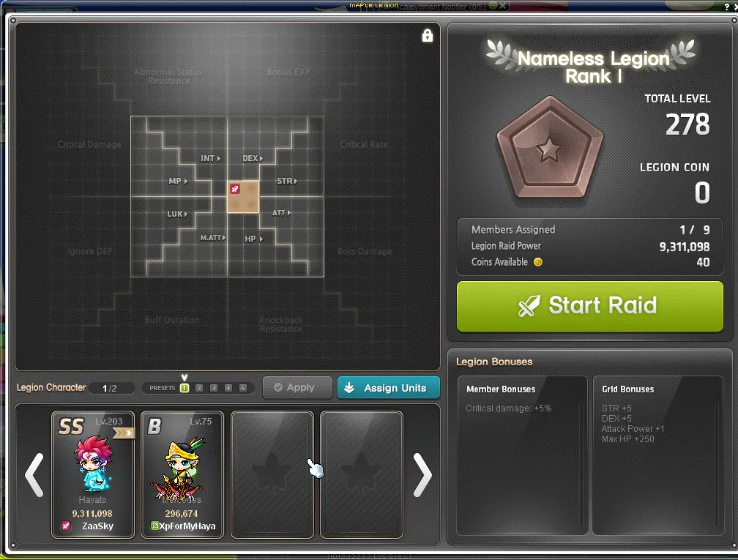Click the checkmark icon on Apply
This screenshot has height=560, width=738.
pyautogui.click(x=278, y=387)
